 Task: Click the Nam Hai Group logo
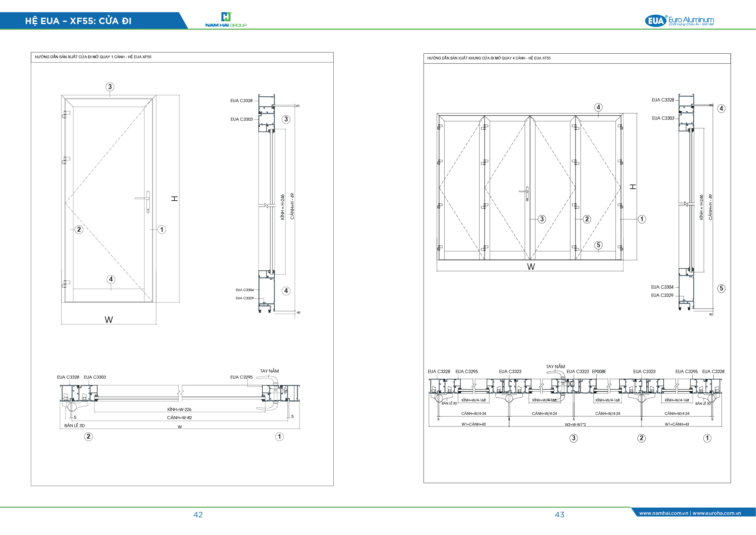coord(226,20)
